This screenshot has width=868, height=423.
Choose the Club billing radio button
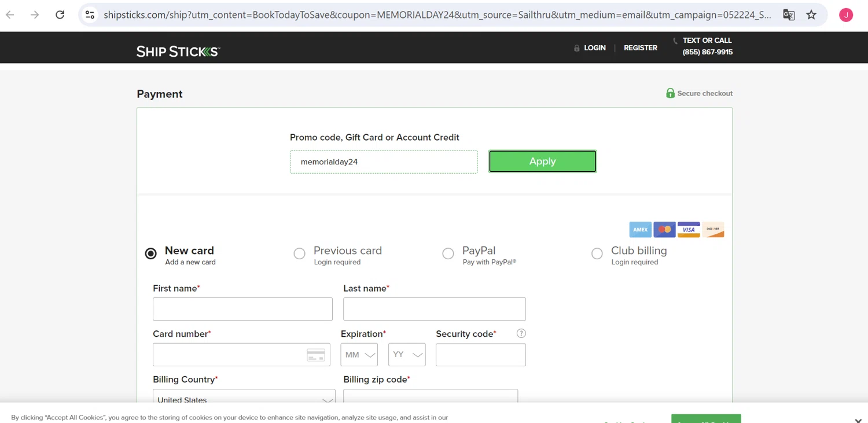tap(597, 253)
